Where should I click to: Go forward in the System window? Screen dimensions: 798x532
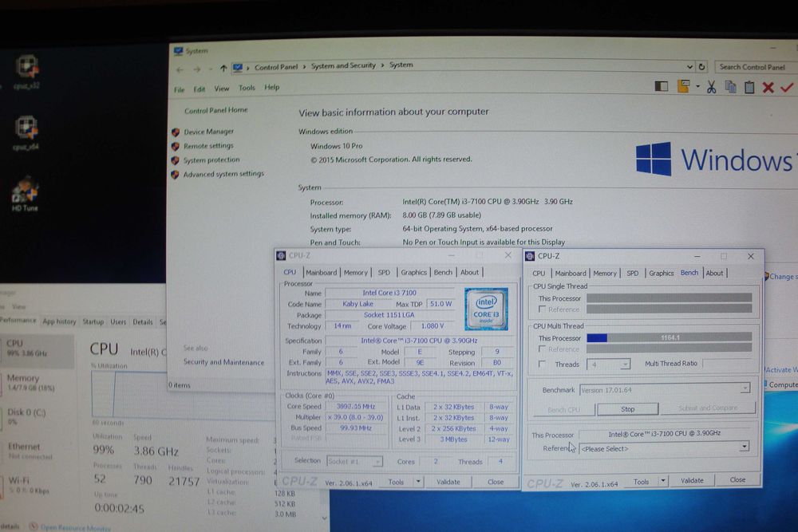pyautogui.click(x=197, y=69)
